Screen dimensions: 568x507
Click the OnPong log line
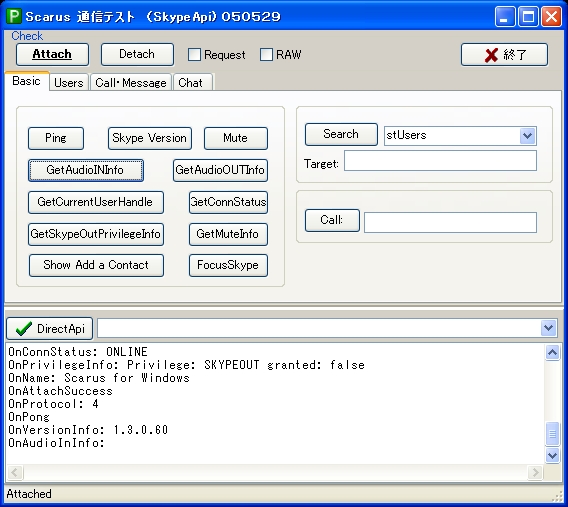(29, 416)
